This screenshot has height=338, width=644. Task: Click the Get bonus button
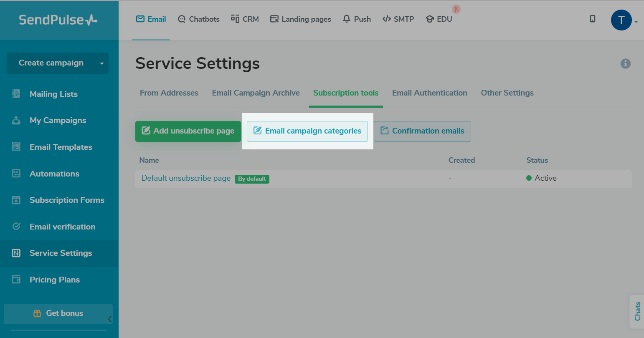point(58,313)
